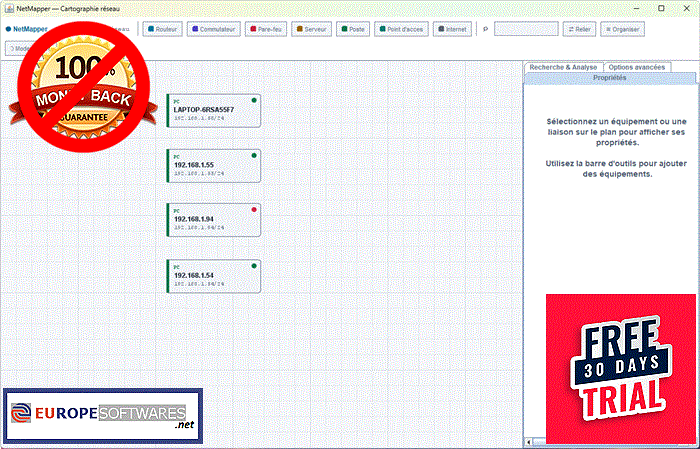Click the Organiser layout button
This screenshot has height=449, width=700.
622,29
